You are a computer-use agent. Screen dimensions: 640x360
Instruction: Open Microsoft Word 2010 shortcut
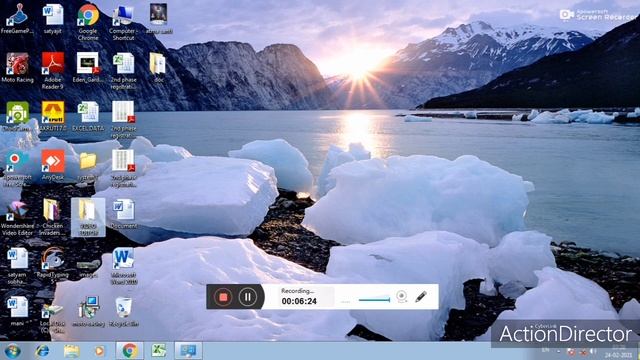123,266
